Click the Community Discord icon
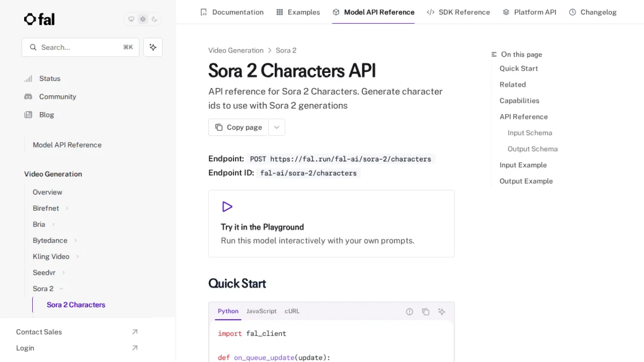Image resolution: width=644 pixels, height=362 pixels. tap(28, 97)
